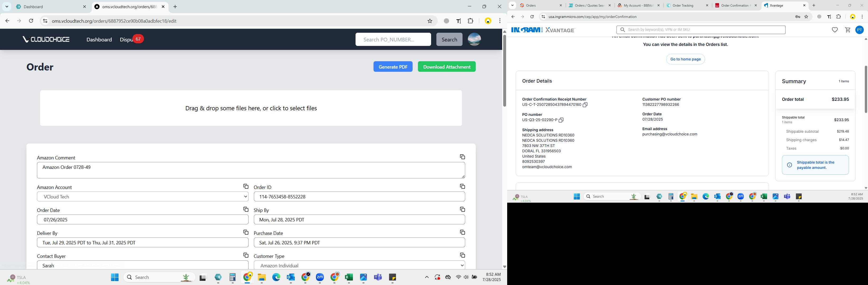The width and height of the screenshot is (868, 285).
Task: Bookmark the ingrammicro page with the star
Action: tap(806, 17)
